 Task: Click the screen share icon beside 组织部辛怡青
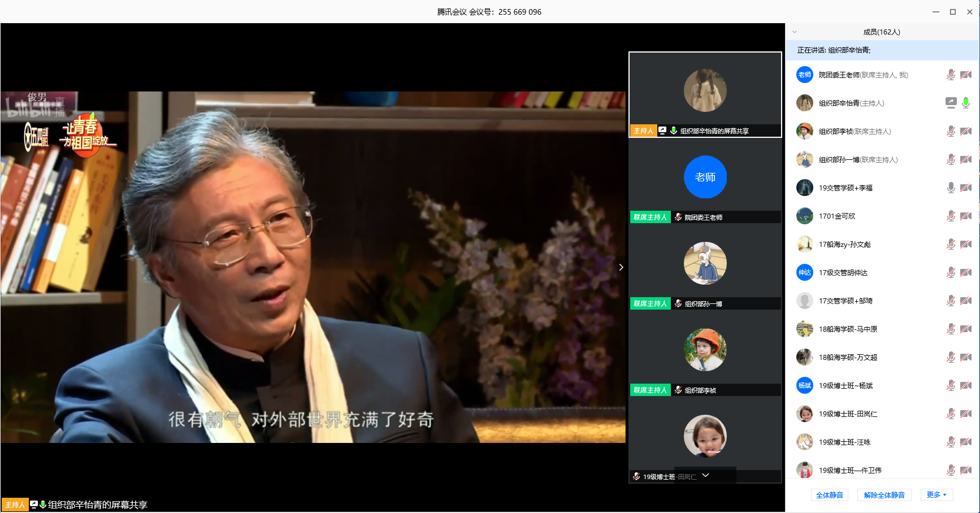pyautogui.click(x=951, y=103)
